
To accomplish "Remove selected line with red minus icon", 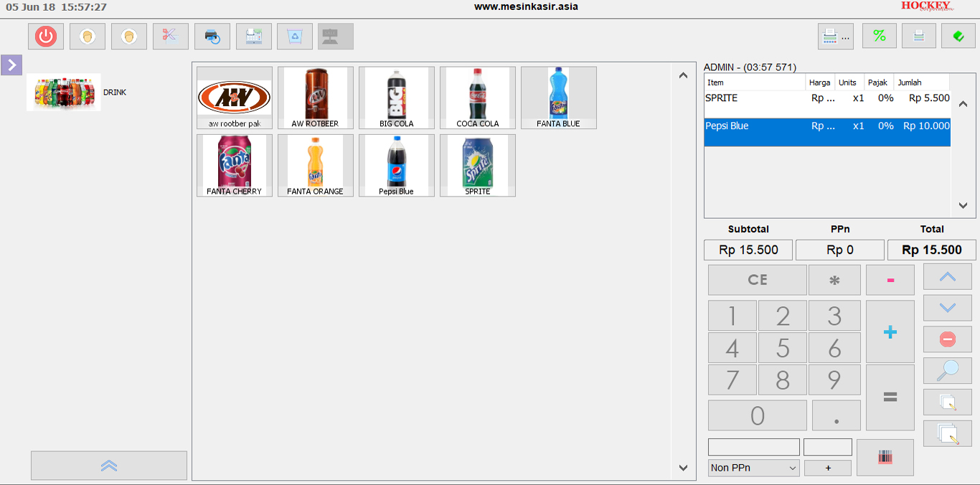I will pos(948,339).
